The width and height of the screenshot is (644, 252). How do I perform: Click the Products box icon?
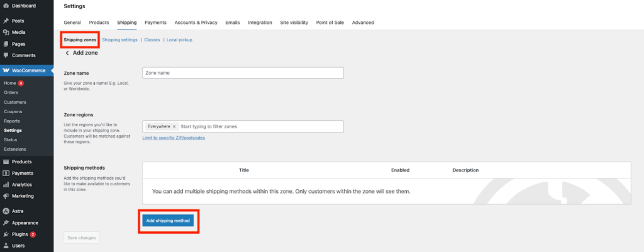coord(6,162)
